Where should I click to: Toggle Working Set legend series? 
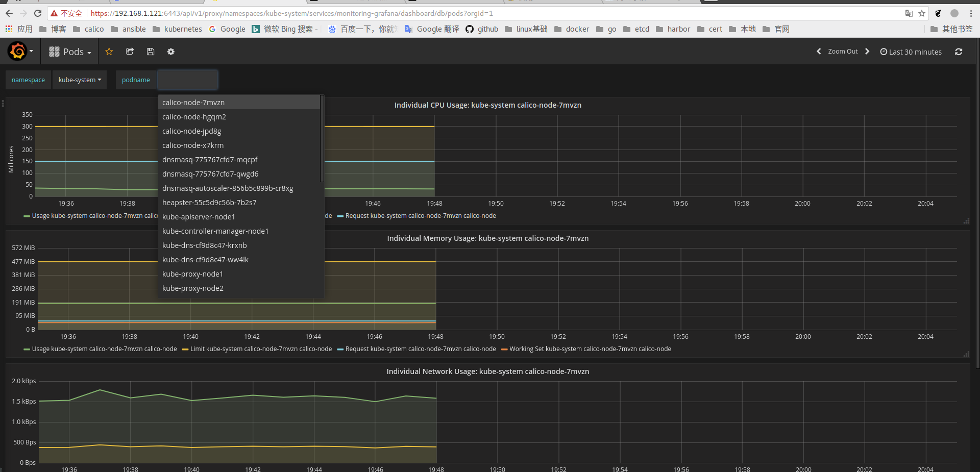(x=586, y=349)
